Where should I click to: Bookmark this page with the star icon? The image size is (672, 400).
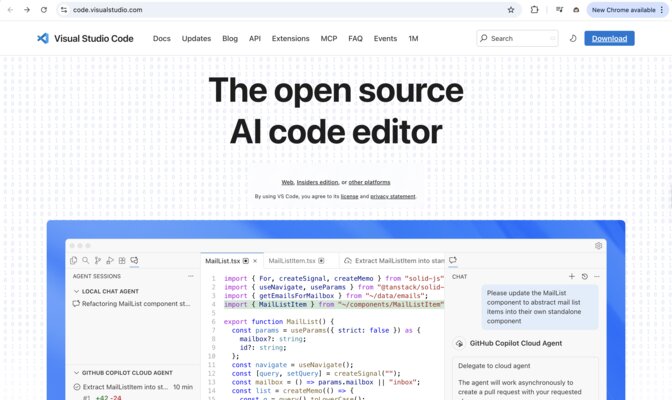pos(511,9)
